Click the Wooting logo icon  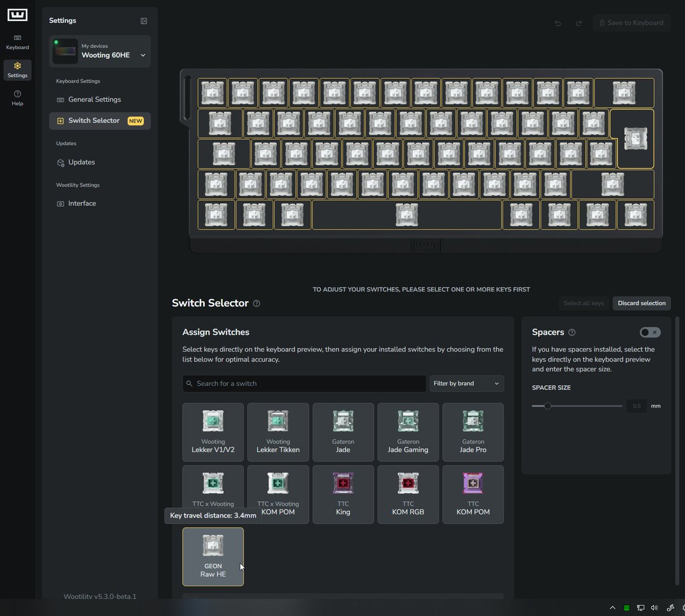tap(17, 14)
